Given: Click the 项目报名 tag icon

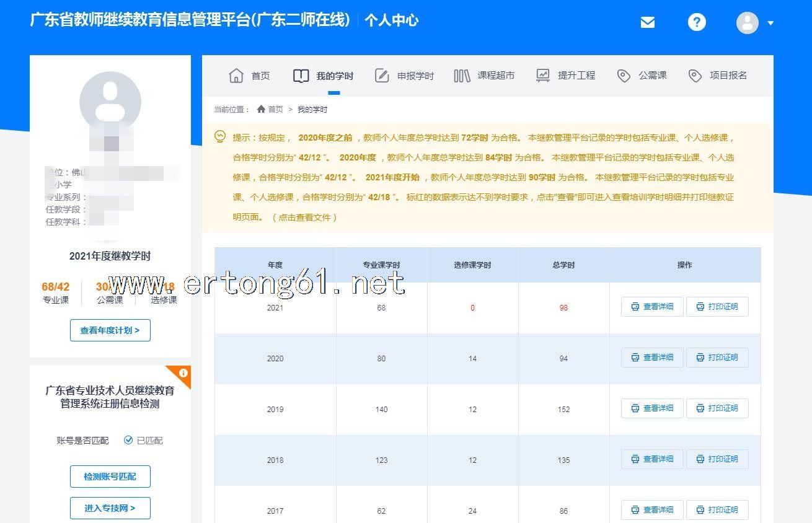Looking at the screenshot, I should coord(695,76).
